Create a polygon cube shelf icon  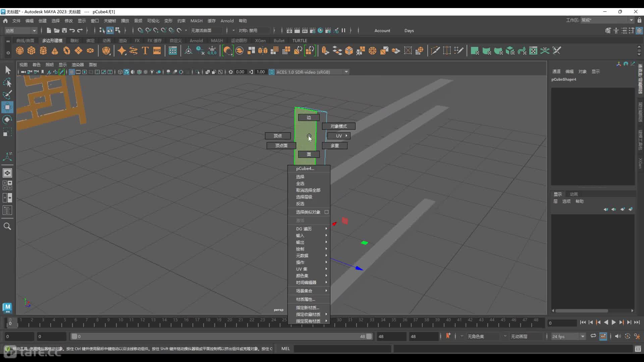[32, 51]
